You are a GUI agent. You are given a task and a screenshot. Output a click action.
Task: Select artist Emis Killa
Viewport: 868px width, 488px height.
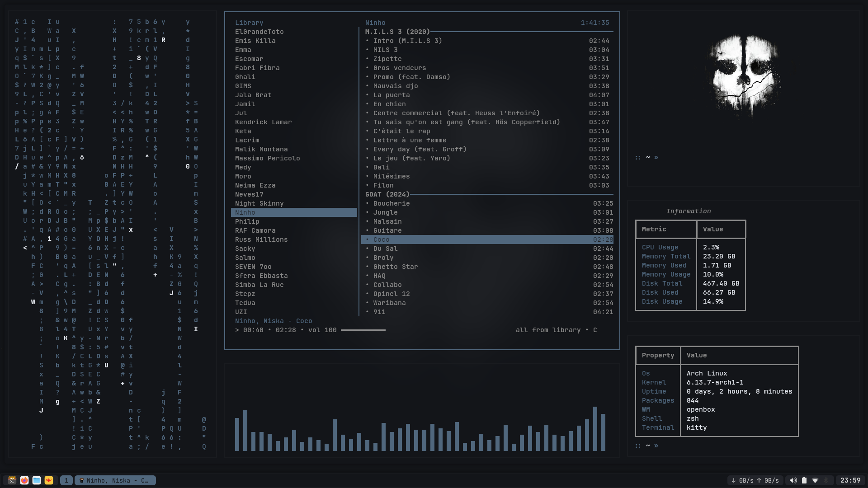(255, 41)
